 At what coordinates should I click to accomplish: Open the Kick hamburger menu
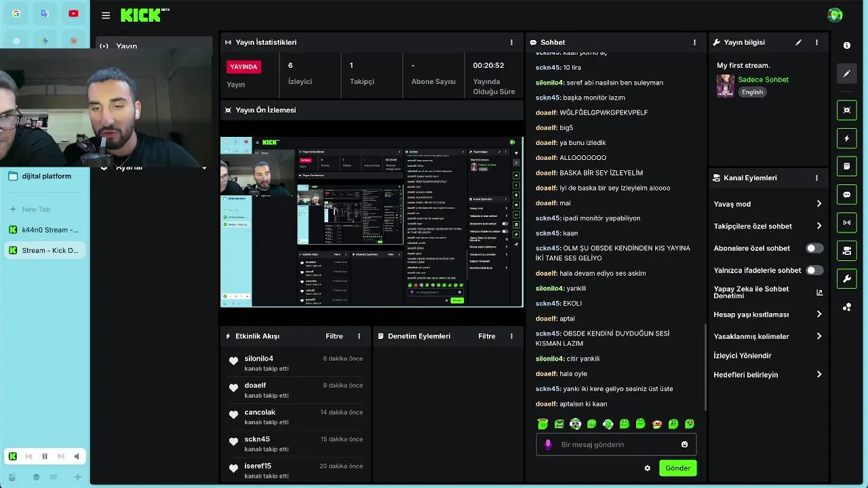tap(106, 15)
